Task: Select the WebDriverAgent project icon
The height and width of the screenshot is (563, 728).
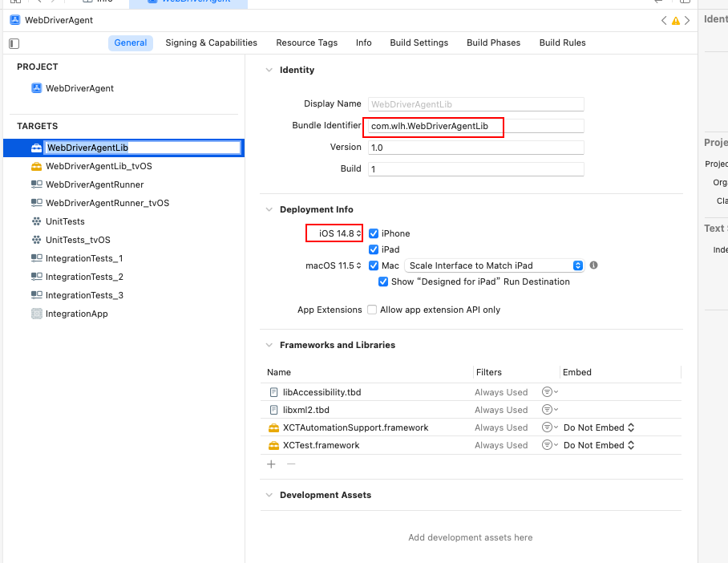Action: [36, 88]
